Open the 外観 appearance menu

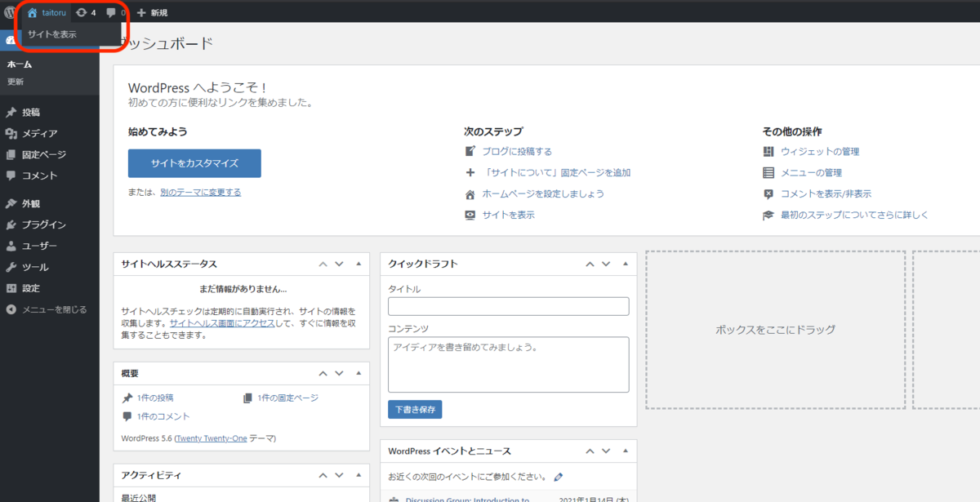(x=31, y=203)
